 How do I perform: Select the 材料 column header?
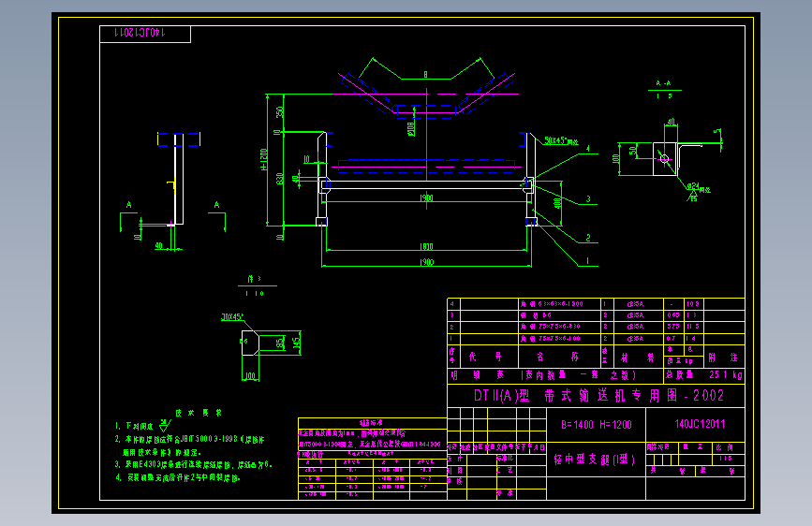point(638,358)
